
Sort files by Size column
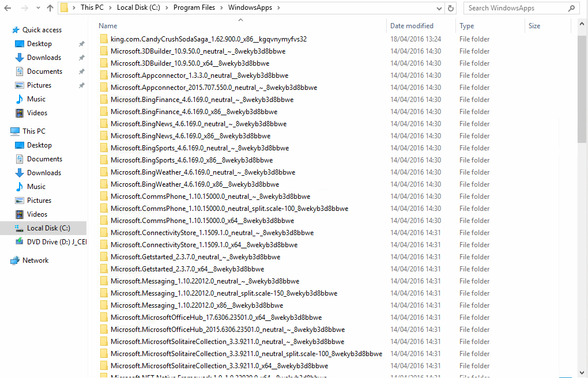[x=534, y=26]
